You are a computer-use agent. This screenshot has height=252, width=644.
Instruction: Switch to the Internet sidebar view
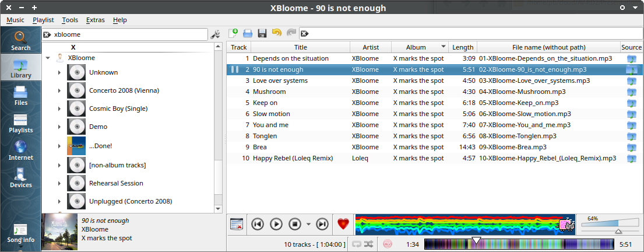(20, 150)
